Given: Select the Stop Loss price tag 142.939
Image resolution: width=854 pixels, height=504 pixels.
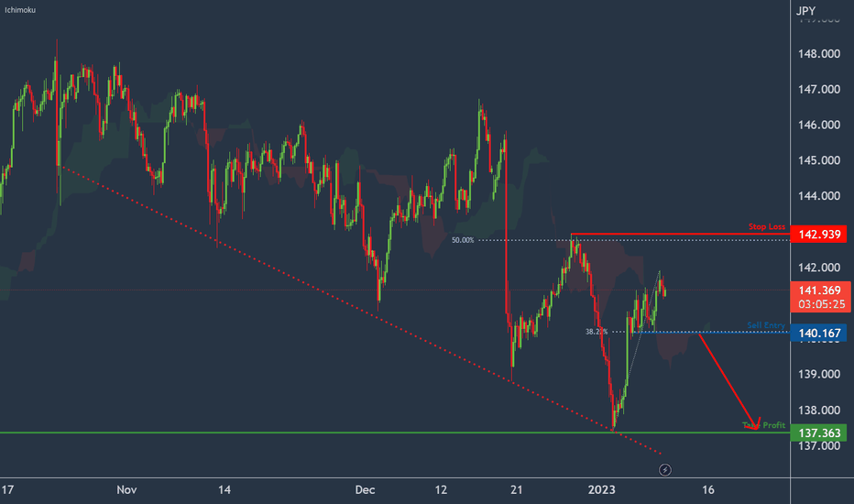Looking at the screenshot, I should [x=818, y=235].
